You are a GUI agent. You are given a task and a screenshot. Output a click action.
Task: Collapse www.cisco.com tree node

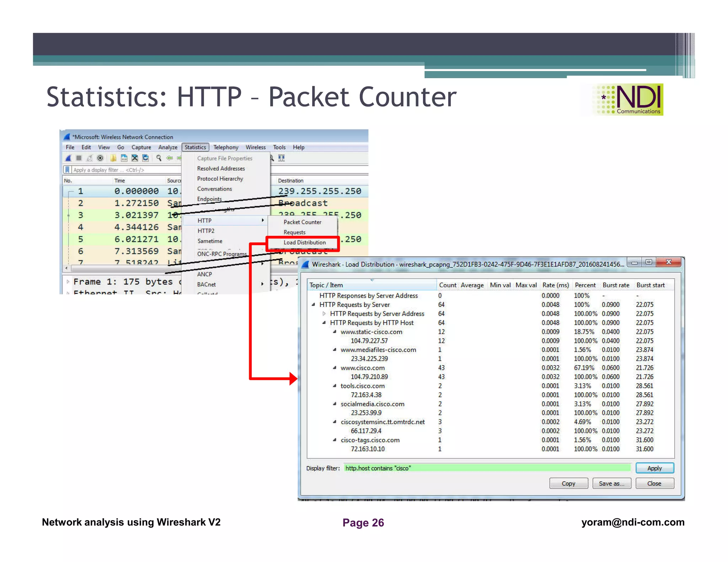334,368
